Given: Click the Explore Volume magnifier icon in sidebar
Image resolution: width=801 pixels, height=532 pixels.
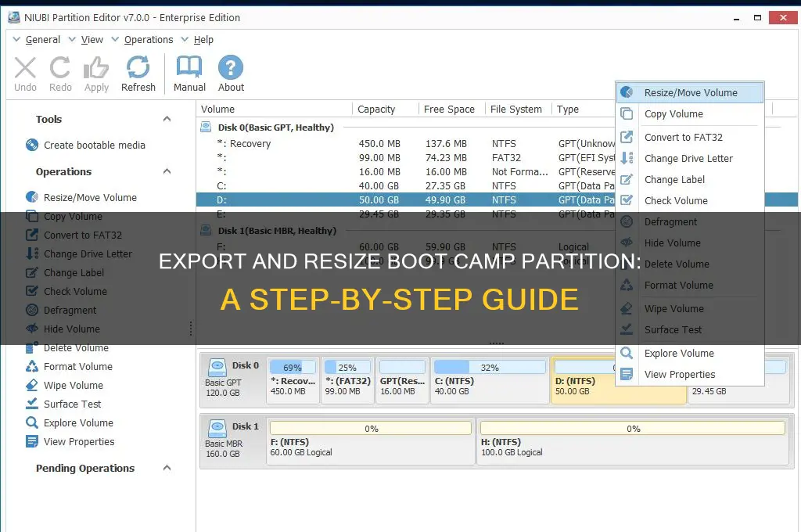Looking at the screenshot, I should [x=31, y=422].
